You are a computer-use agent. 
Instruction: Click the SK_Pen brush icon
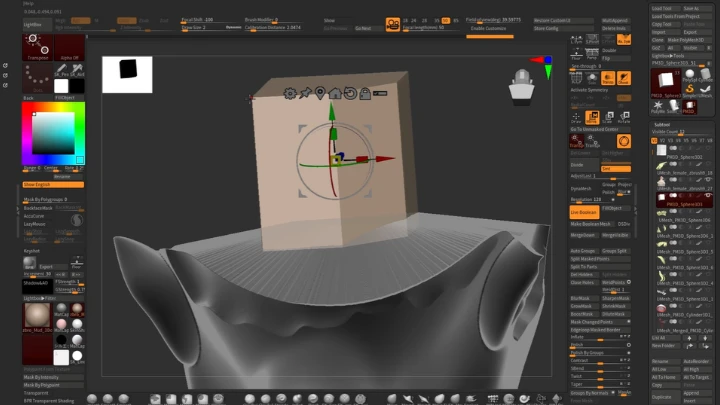[x=61, y=70]
